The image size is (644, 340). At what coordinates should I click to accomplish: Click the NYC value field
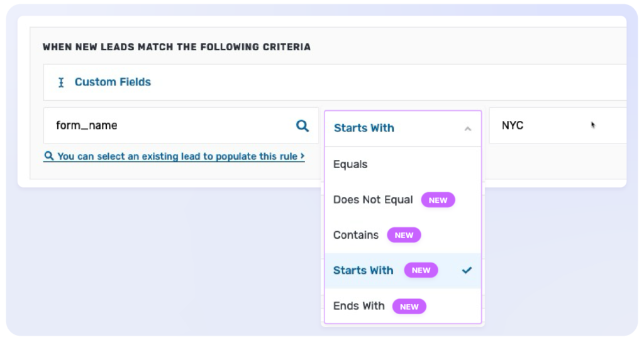coord(558,125)
